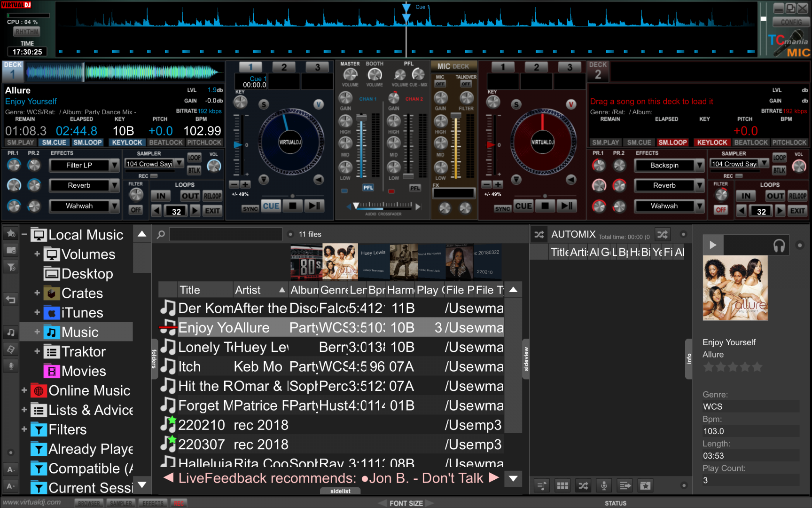Click the S scratch button on deck 1
The width and height of the screenshot is (812, 508).
coord(264,104)
